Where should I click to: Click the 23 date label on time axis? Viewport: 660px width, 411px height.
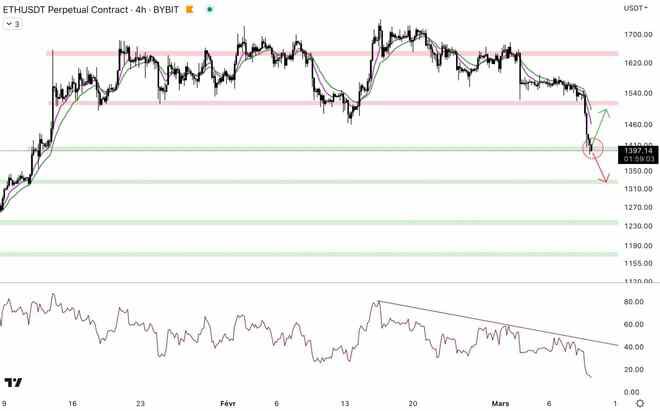[x=140, y=403]
